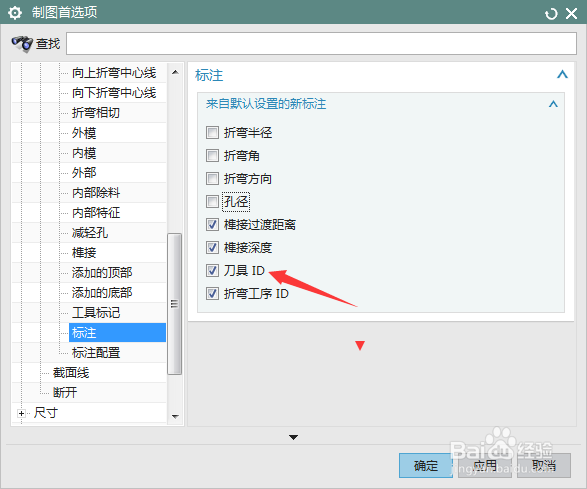The width and height of the screenshot is (587, 489).
Task: Select the 添加的底部 tree item
Action: coord(102,292)
